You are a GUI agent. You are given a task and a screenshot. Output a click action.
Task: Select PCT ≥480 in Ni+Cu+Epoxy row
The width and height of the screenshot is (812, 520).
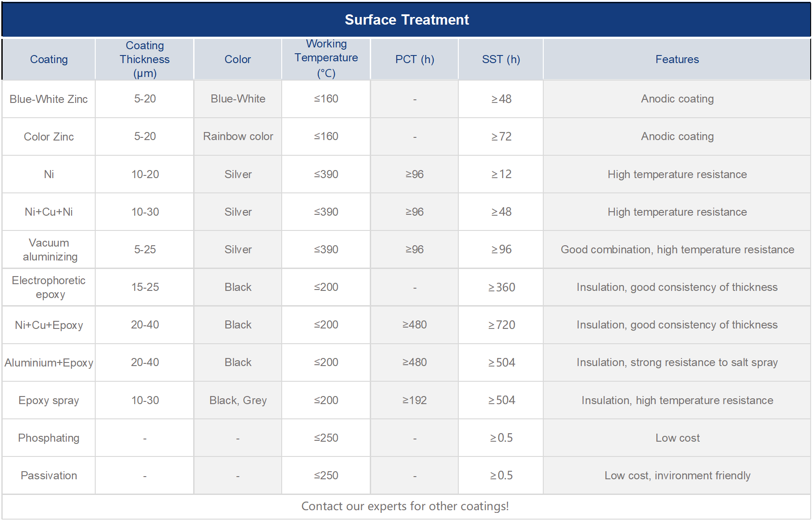pos(414,324)
